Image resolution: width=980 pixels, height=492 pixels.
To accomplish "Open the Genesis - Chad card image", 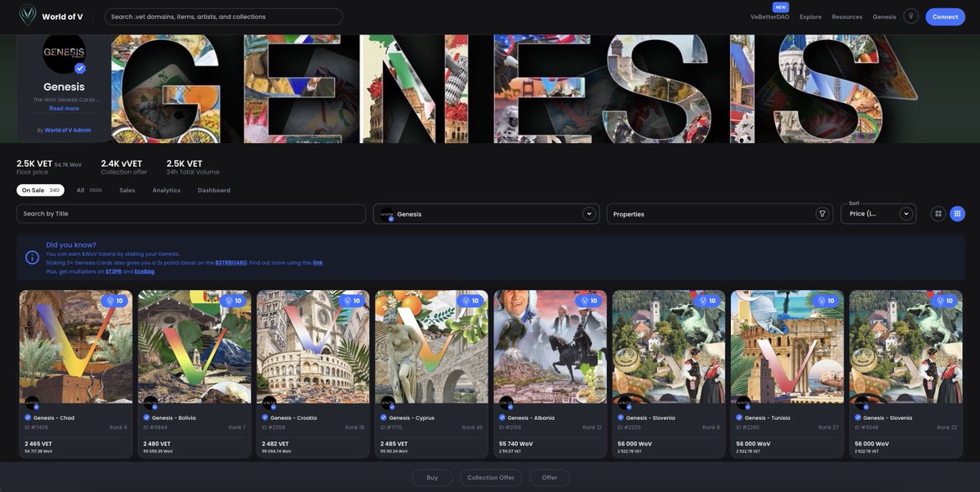I will pyautogui.click(x=76, y=347).
